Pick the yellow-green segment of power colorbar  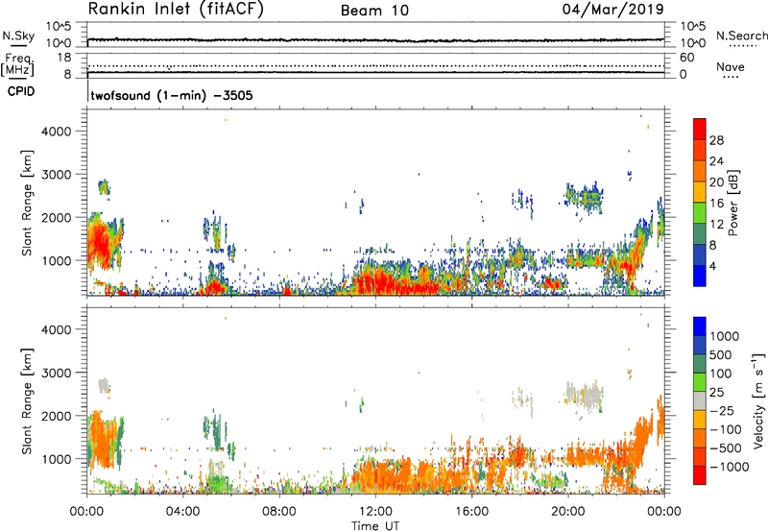[x=700, y=213]
